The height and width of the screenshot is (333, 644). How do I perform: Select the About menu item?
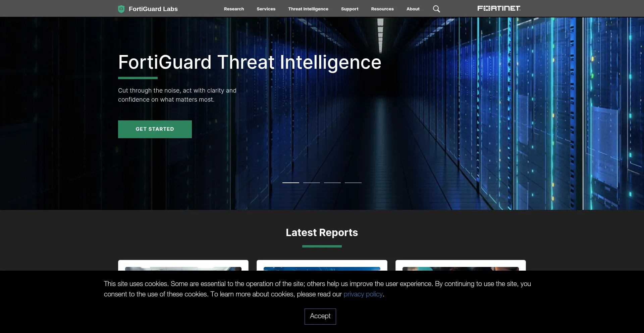coord(413,9)
